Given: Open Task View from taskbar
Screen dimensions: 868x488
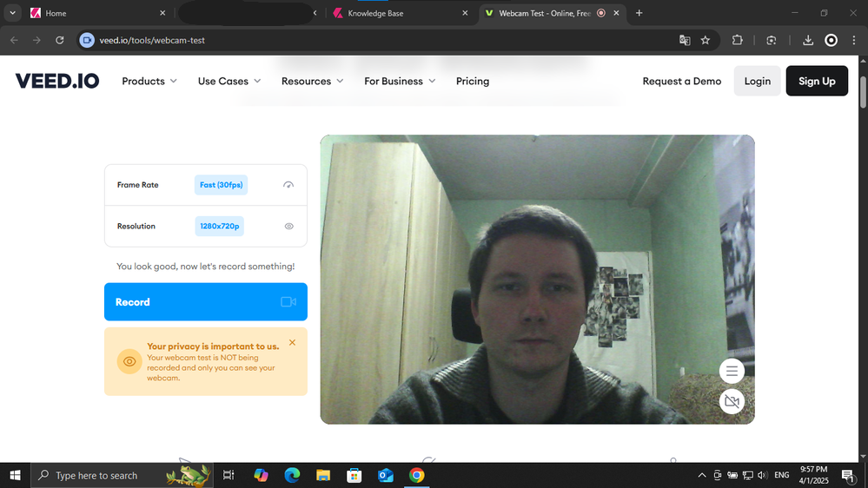Looking at the screenshot, I should tap(228, 475).
